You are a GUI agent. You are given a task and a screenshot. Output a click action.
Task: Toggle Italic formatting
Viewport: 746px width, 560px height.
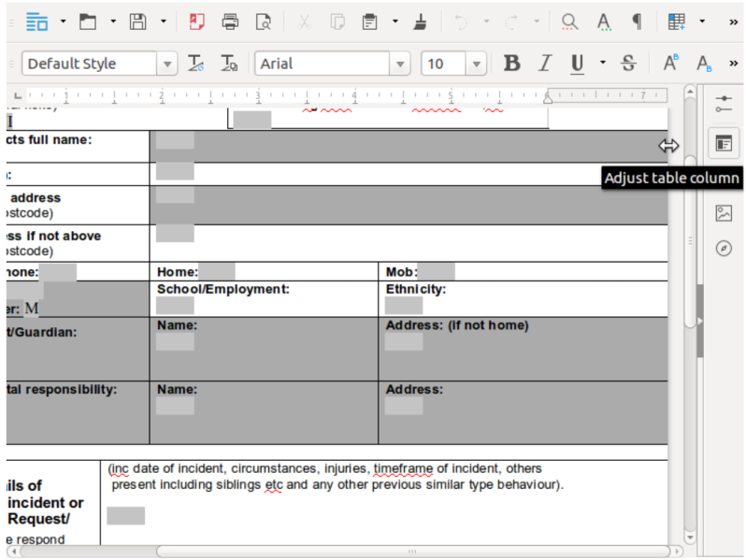(x=545, y=63)
